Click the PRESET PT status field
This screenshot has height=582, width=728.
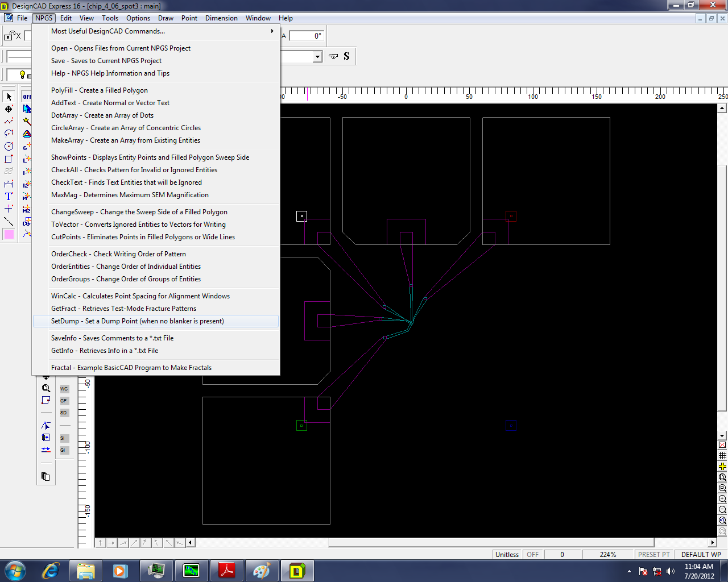tap(654, 555)
